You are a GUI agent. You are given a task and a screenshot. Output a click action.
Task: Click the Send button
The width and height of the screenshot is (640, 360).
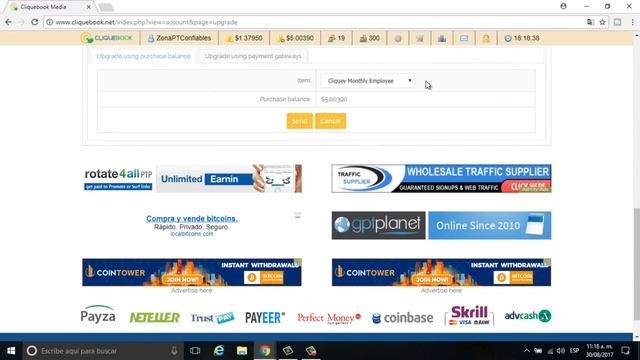click(300, 121)
